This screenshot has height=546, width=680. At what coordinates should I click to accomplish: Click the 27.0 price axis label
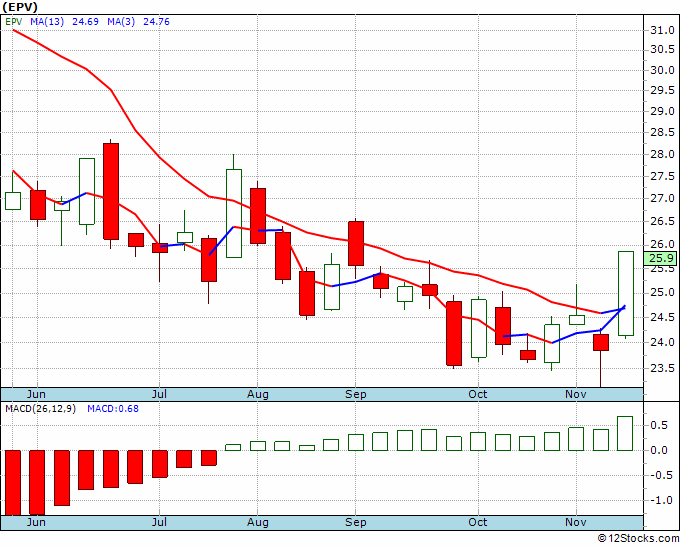[x=662, y=199]
